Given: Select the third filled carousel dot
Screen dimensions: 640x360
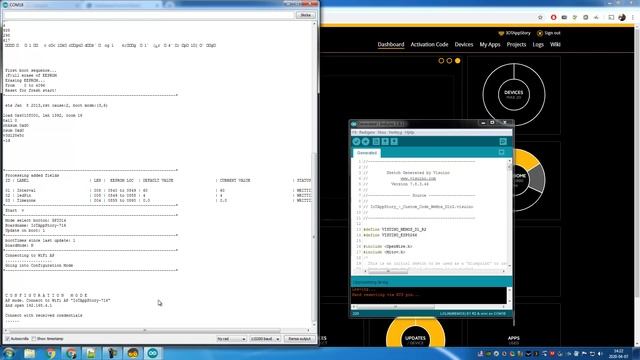Looking at the screenshot, I should pos(458,61).
